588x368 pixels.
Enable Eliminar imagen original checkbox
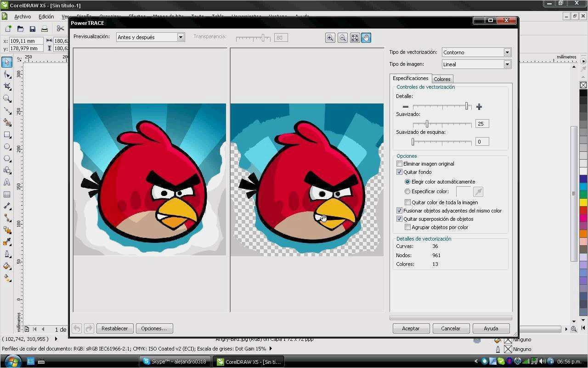[x=399, y=164]
